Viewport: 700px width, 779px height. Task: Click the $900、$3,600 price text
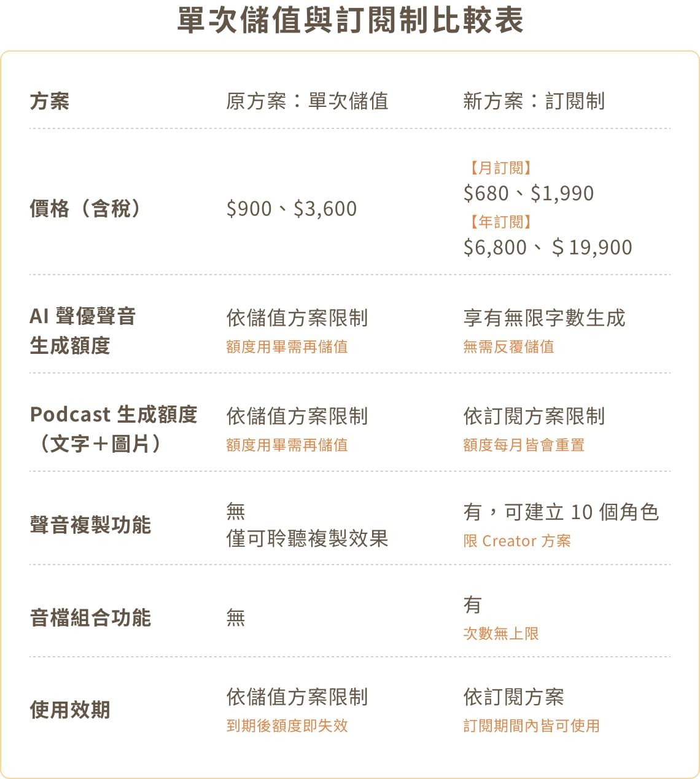[292, 209]
